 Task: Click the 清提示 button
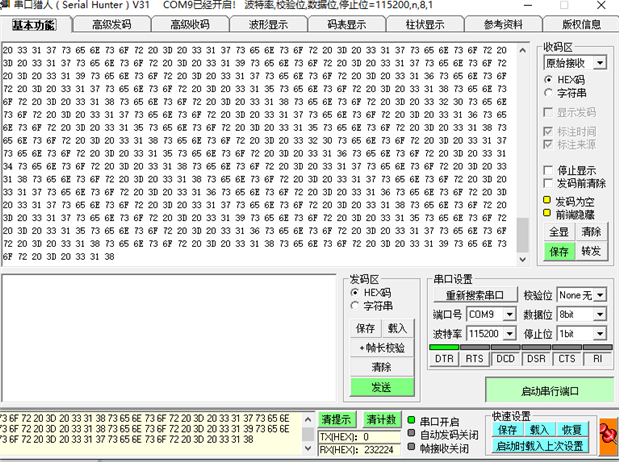coord(337,419)
